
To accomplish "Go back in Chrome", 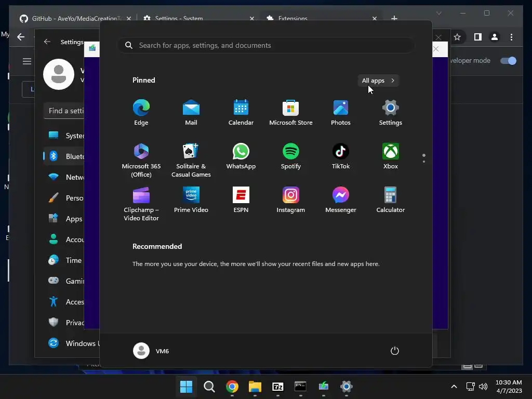I will pos(21,37).
